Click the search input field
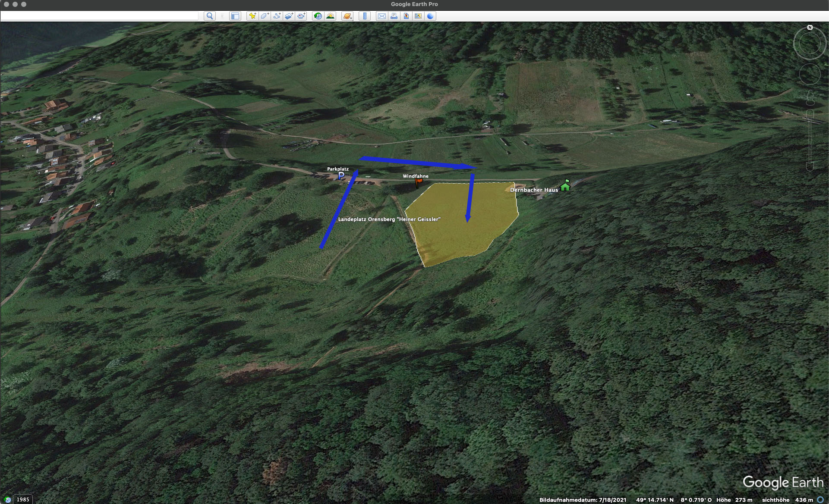The width and height of the screenshot is (829, 504). (x=99, y=16)
